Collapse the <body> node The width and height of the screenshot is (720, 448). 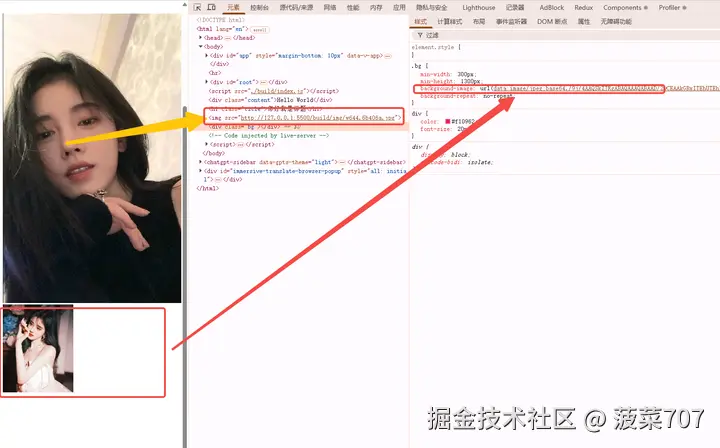(x=200, y=46)
